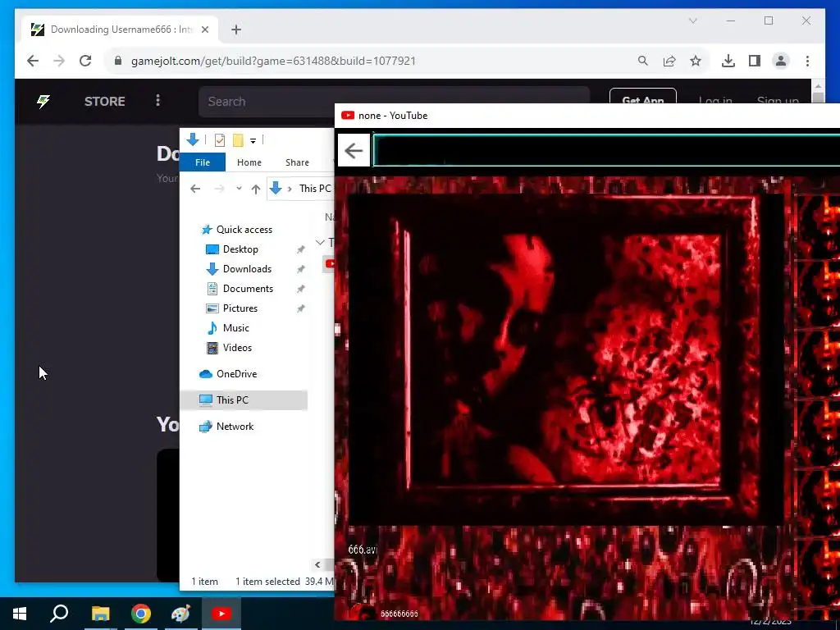Click the Properties quick access toolbar icon
The width and height of the screenshot is (840, 630).
coord(220,140)
